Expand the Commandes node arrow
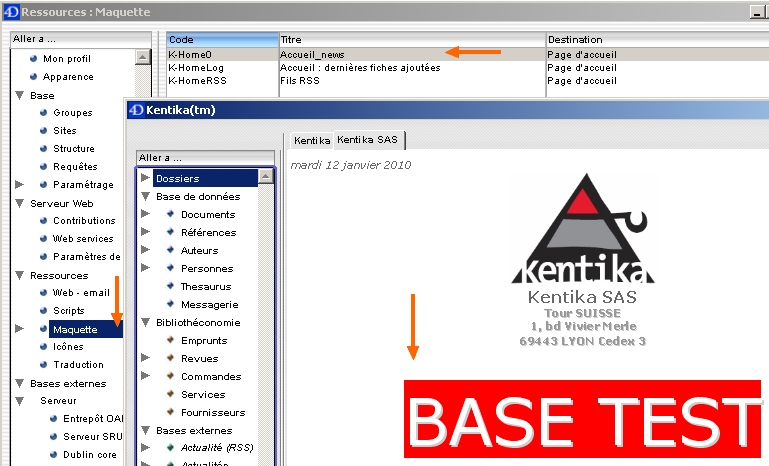 [145, 376]
